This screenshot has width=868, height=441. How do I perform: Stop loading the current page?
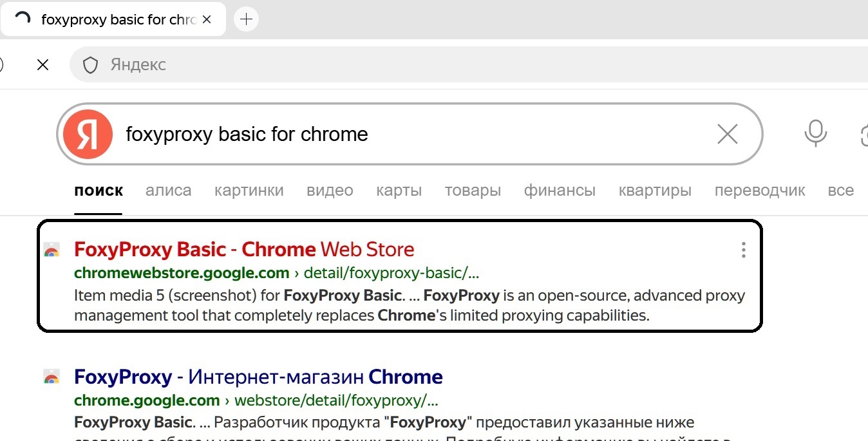(43, 64)
